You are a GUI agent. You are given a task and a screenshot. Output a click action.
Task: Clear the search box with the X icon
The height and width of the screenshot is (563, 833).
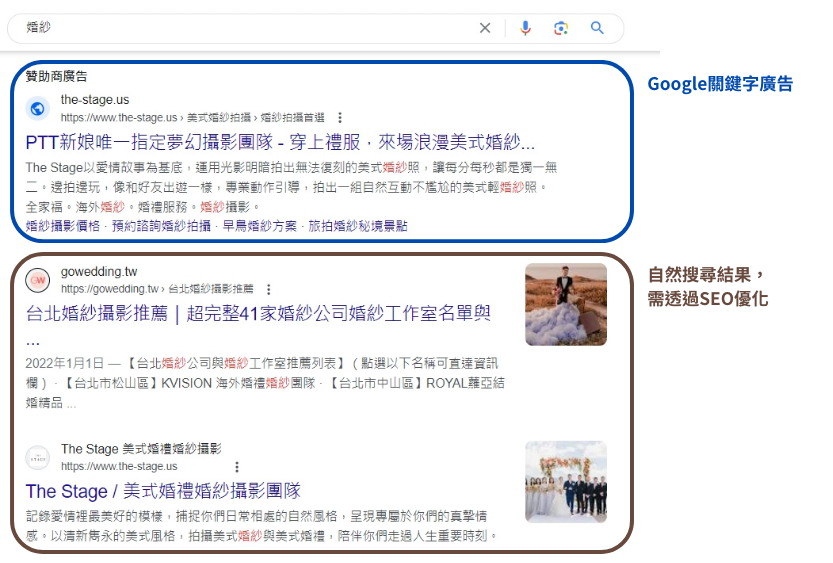tap(485, 28)
